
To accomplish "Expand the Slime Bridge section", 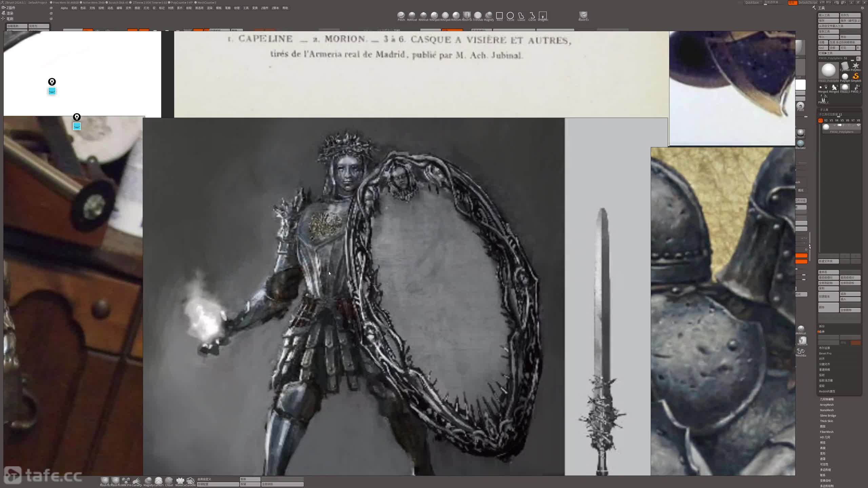I will 828,415.
